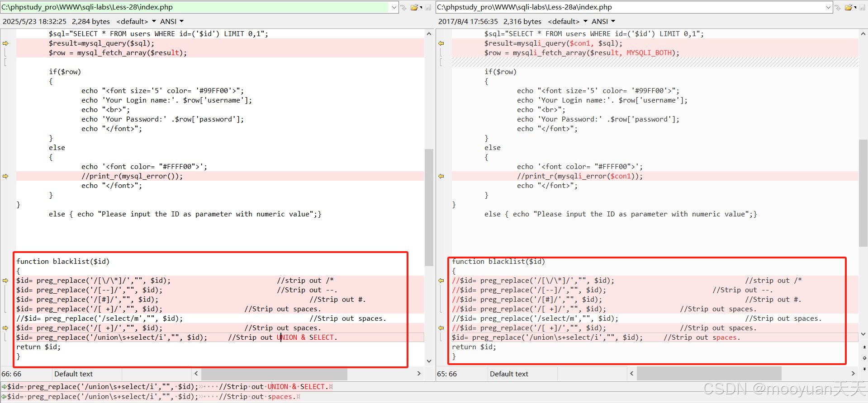The height and width of the screenshot is (403, 868).
Task: Open the left pane file browse folder icon
Action: click(414, 7)
